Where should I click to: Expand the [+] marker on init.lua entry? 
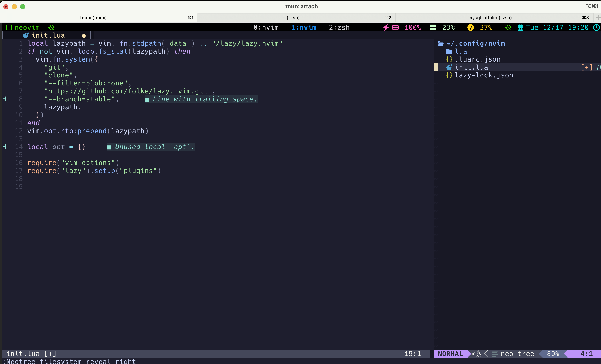click(x=586, y=67)
